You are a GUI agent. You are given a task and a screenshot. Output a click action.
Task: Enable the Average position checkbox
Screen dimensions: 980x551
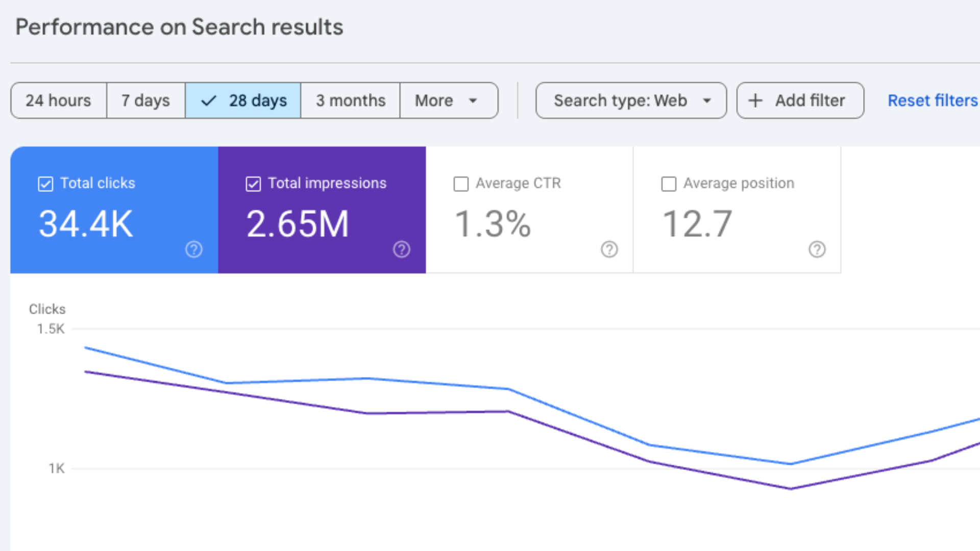click(669, 184)
